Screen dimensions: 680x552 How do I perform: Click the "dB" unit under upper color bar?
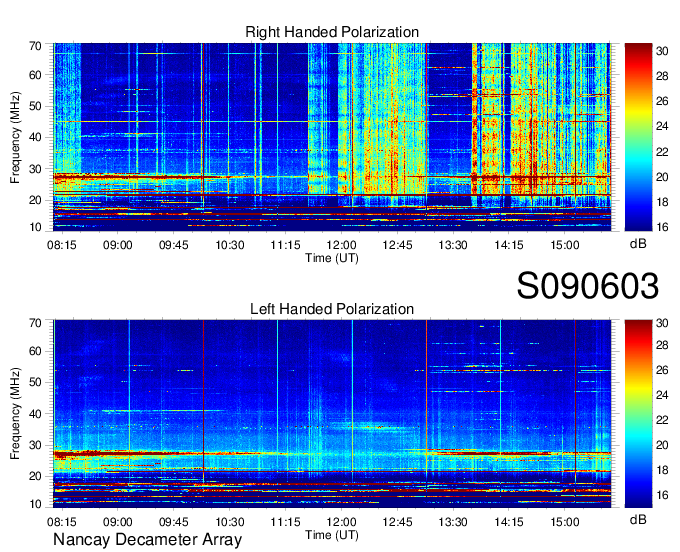pyautogui.click(x=638, y=244)
